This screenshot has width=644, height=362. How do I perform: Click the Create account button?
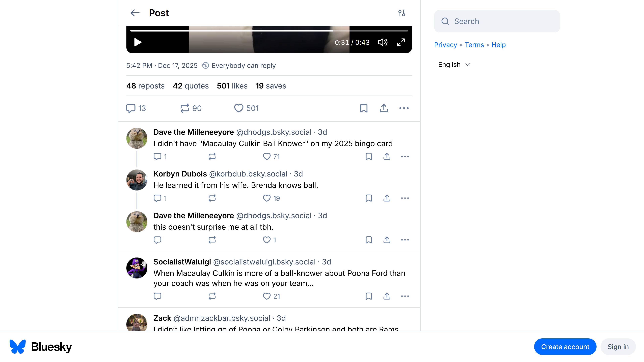coord(565,347)
